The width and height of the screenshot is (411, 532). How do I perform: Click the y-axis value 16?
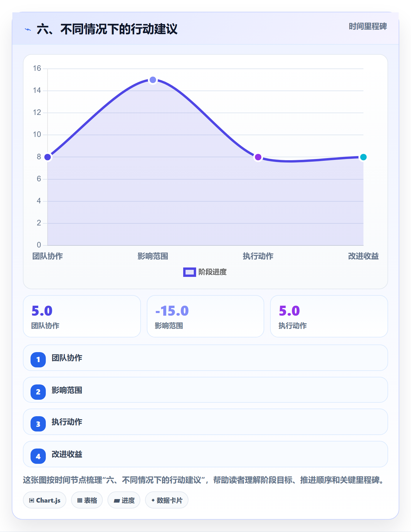(37, 68)
